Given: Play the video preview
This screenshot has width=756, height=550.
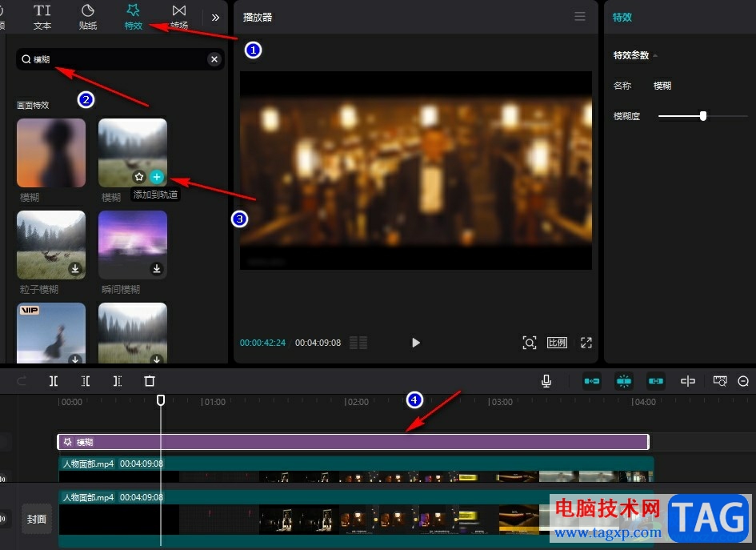Looking at the screenshot, I should tap(416, 343).
